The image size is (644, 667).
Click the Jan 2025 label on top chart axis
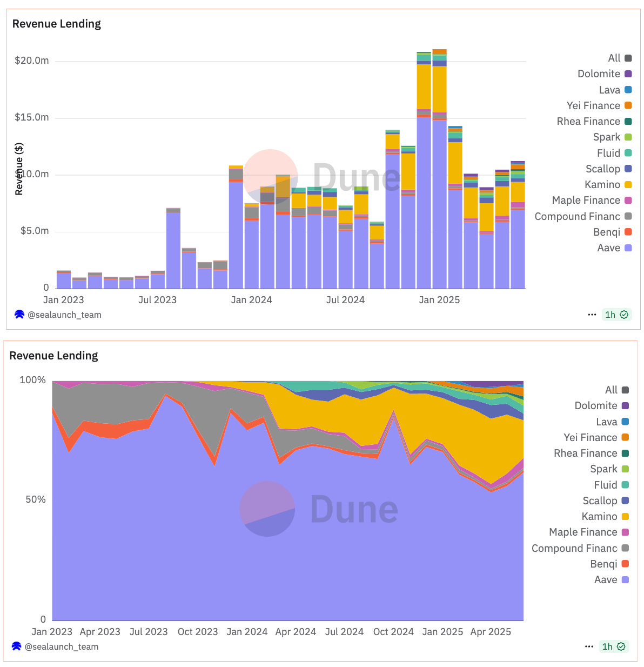[x=439, y=300]
